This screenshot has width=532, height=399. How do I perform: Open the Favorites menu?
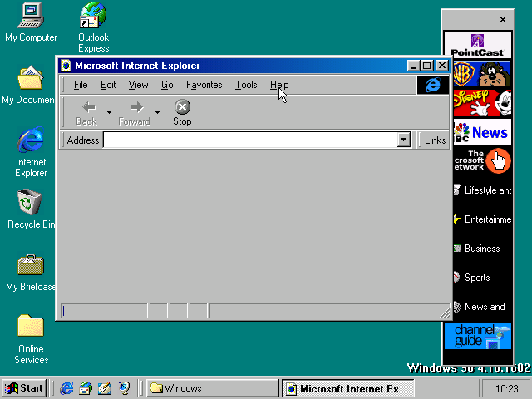pos(204,85)
